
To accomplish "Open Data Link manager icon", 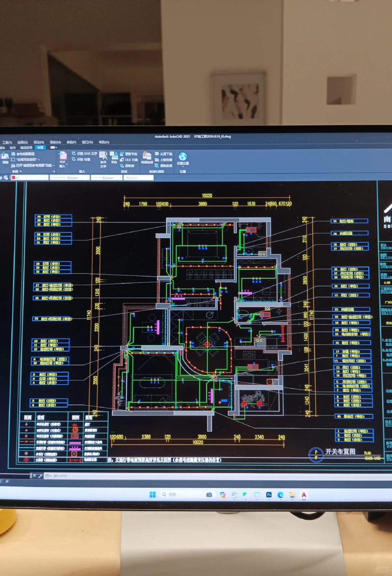I will pyautogui.click(x=147, y=158).
